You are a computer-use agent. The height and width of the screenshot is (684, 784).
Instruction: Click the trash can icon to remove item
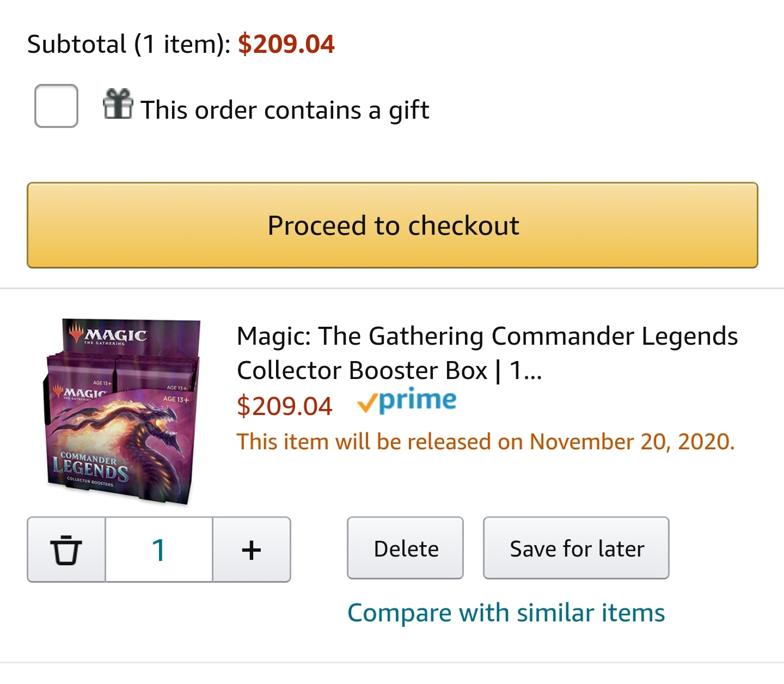coord(66,549)
